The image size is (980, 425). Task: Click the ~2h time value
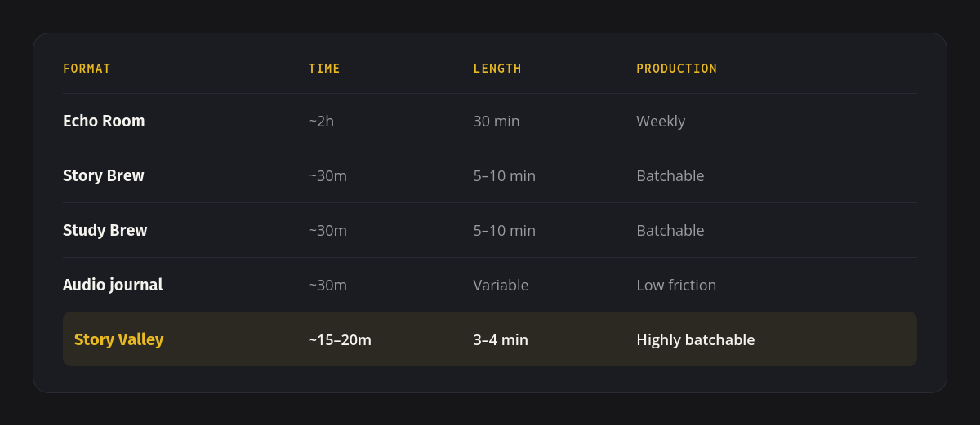tap(322, 121)
